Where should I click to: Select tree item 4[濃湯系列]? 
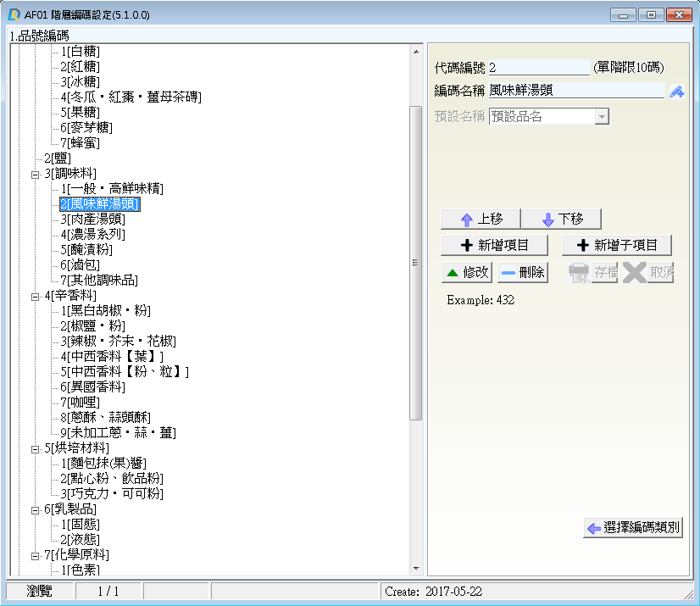(93, 235)
